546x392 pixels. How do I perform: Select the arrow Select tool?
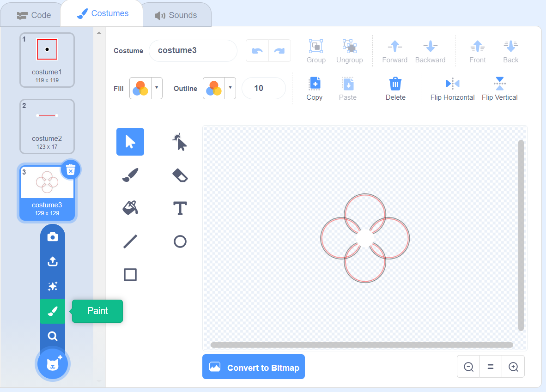pyautogui.click(x=130, y=142)
